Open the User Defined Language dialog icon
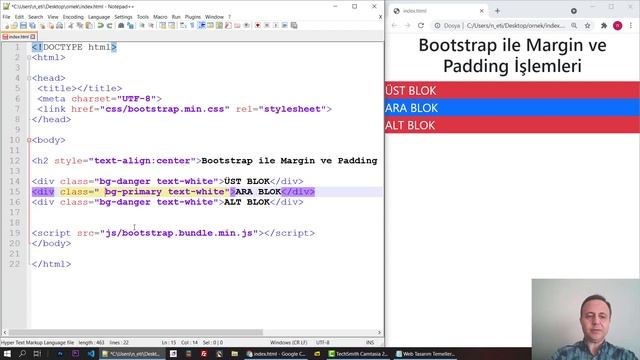Screen dimensions: 640x360 pyautogui.click(x=210, y=25)
